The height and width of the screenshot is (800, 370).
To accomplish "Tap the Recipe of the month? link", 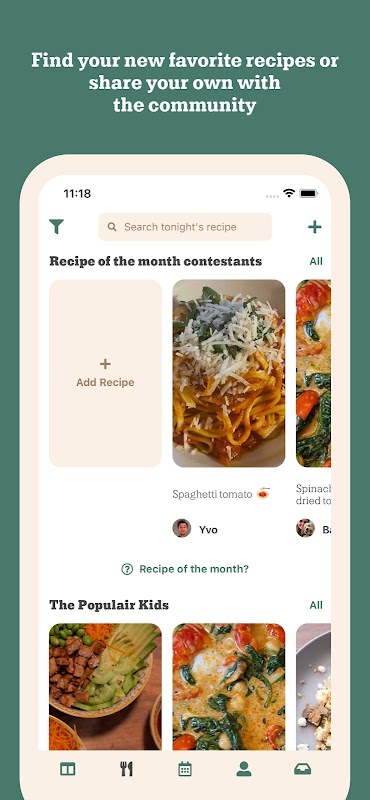I will [194, 569].
